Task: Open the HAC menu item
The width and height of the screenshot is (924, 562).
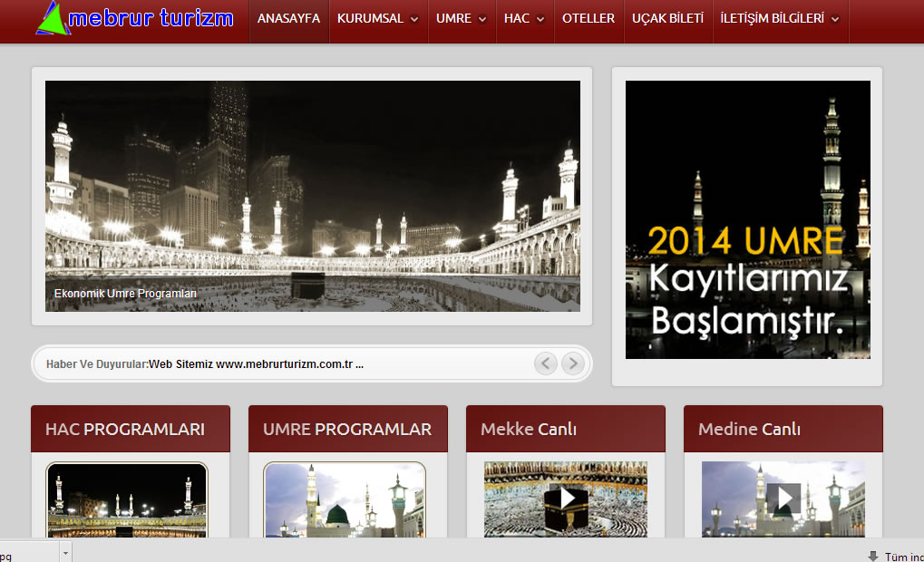Action: click(x=517, y=18)
